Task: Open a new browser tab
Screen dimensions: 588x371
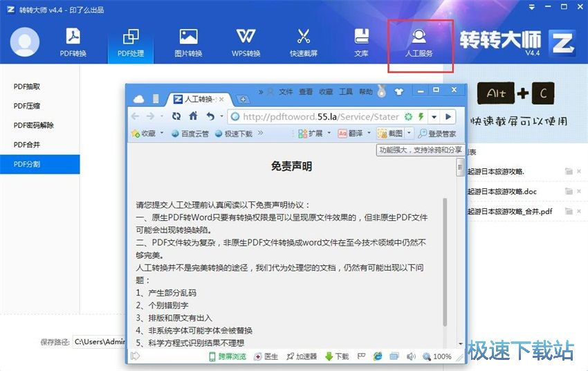Action: (243, 100)
